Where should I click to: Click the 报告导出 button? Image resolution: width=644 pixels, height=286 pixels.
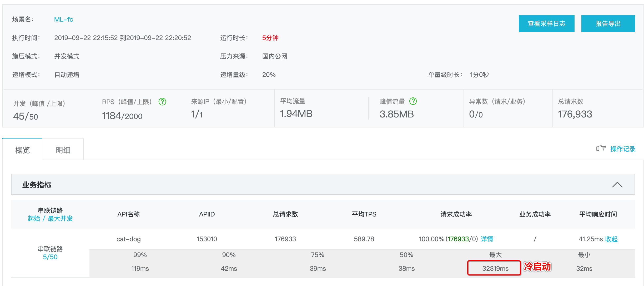point(608,24)
